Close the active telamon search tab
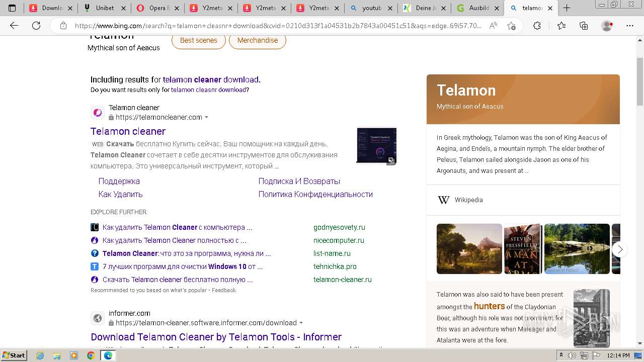 pos(550,8)
